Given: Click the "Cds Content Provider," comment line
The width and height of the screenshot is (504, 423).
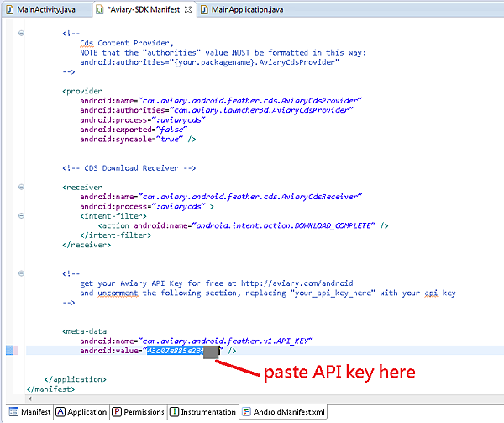Looking at the screenshot, I should (x=127, y=43).
